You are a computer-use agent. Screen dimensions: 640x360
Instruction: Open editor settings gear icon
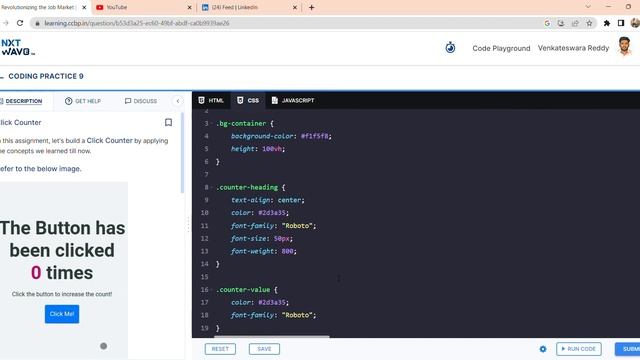click(x=543, y=349)
